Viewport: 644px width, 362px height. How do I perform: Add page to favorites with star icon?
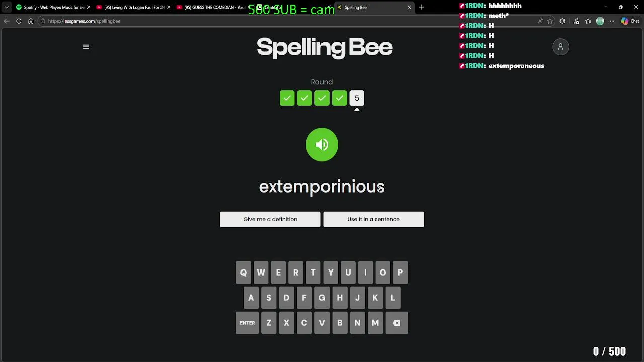(x=550, y=21)
